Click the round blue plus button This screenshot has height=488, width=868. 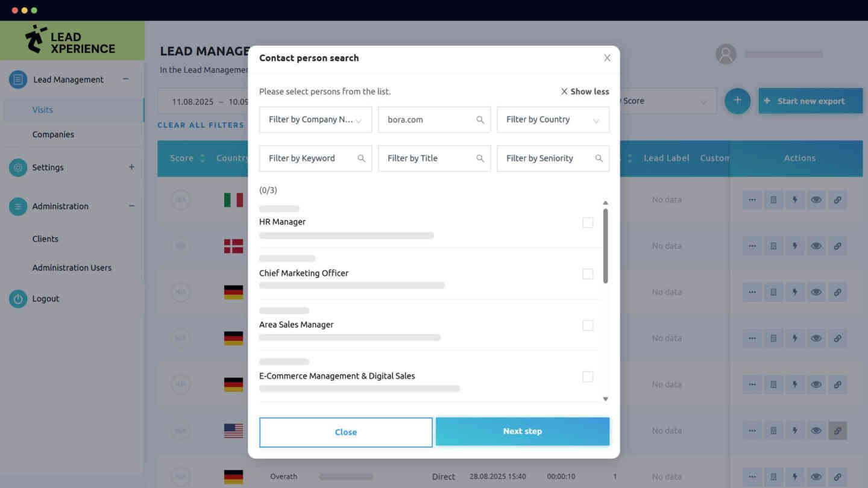(x=737, y=101)
